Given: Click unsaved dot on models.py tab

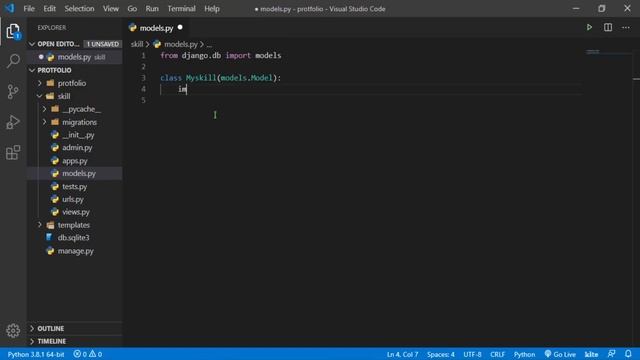Looking at the screenshot, I should pos(180,27).
